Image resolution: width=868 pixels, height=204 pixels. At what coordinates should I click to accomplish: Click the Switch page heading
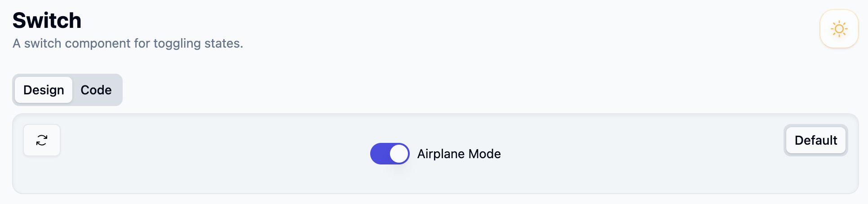coord(47,21)
